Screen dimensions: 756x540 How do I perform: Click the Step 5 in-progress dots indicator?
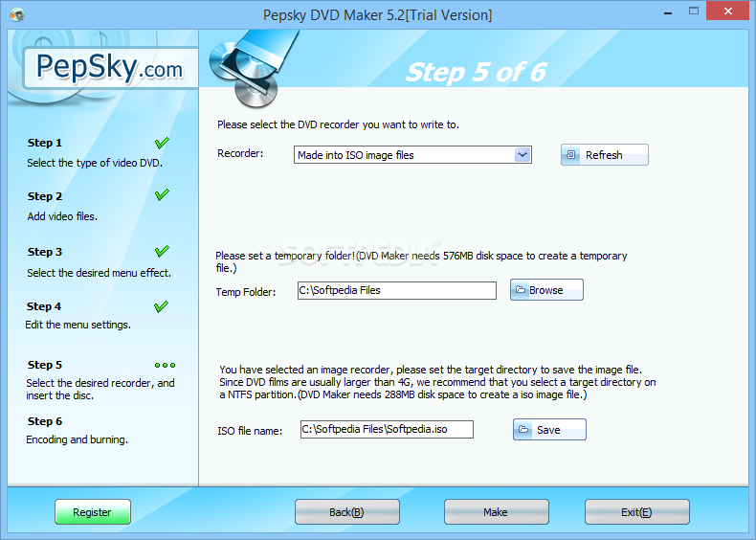165,366
